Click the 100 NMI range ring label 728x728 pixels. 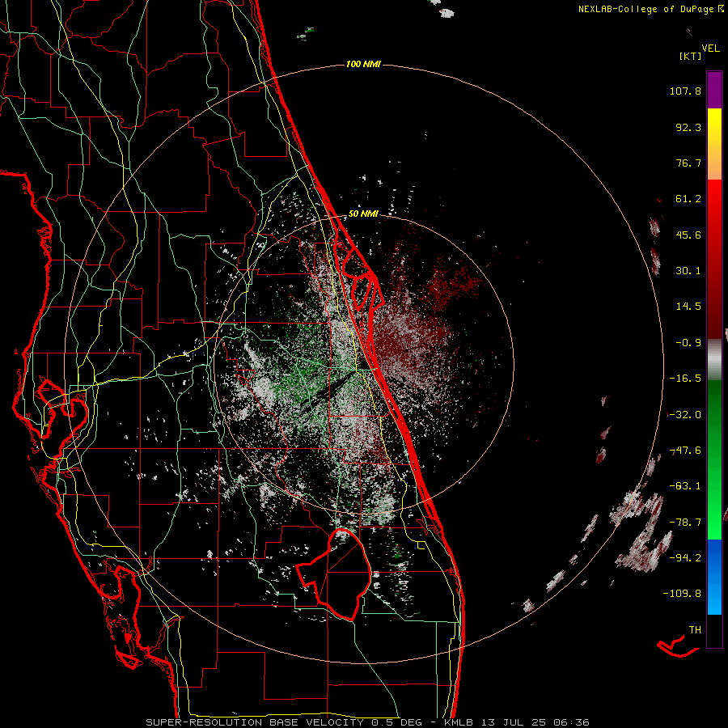[x=363, y=64]
